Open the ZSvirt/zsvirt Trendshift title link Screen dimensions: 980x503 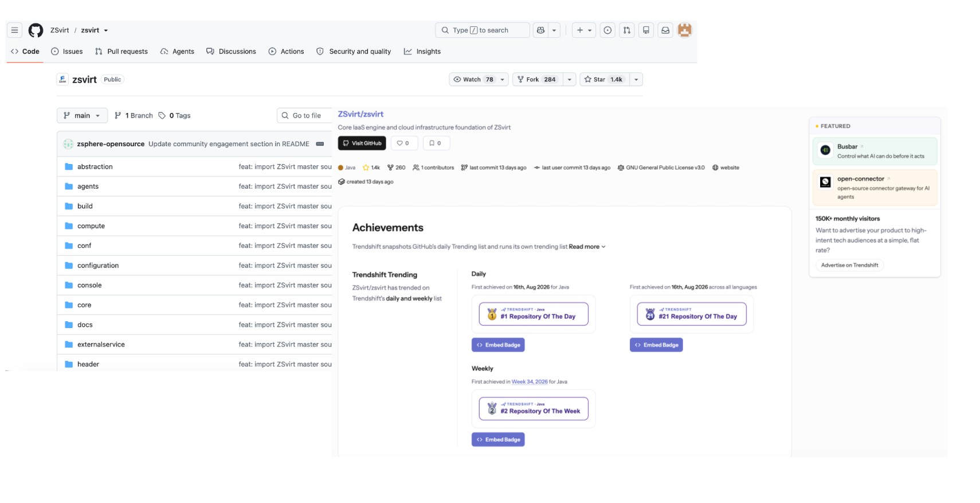click(x=360, y=114)
